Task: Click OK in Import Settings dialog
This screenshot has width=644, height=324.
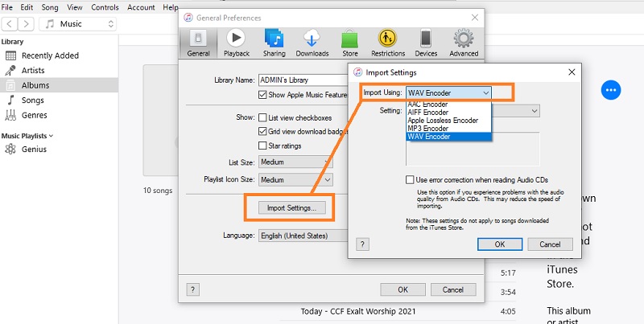Action: [500, 244]
